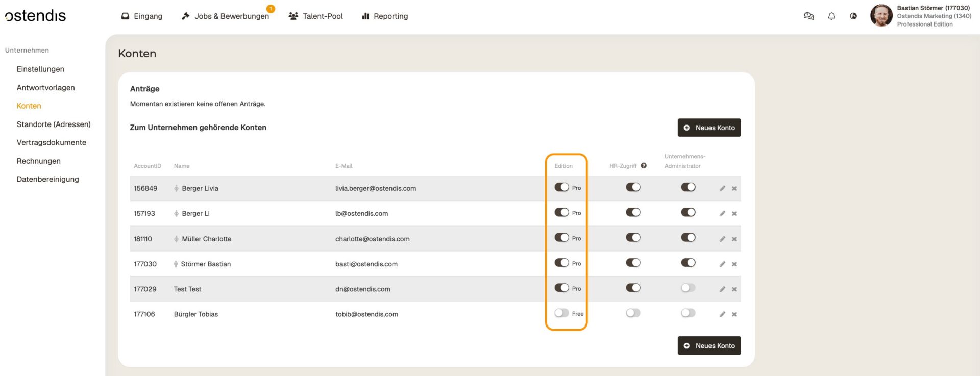Click the top Neues Konto button
The height and width of the screenshot is (376, 980).
pyautogui.click(x=709, y=128)
